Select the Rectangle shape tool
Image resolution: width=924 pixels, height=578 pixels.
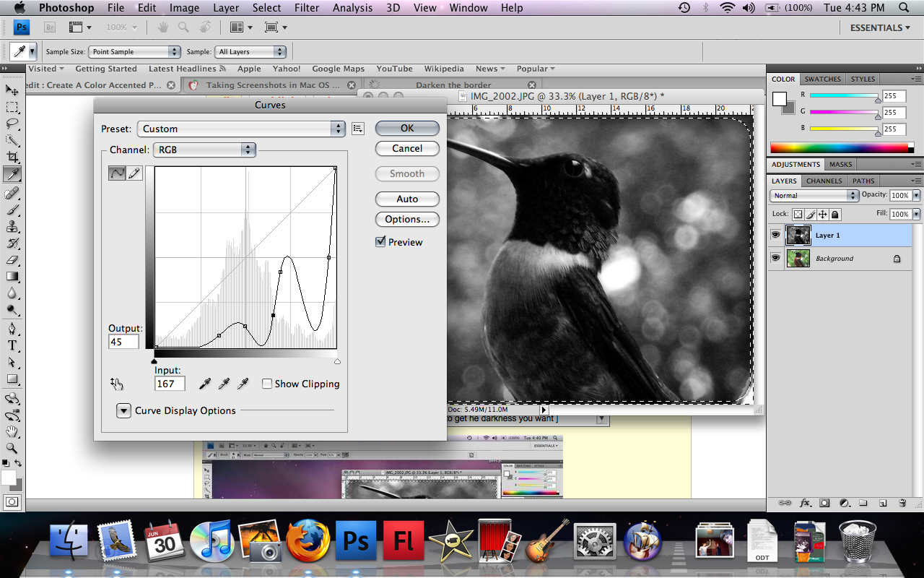[x=12, y=379]
